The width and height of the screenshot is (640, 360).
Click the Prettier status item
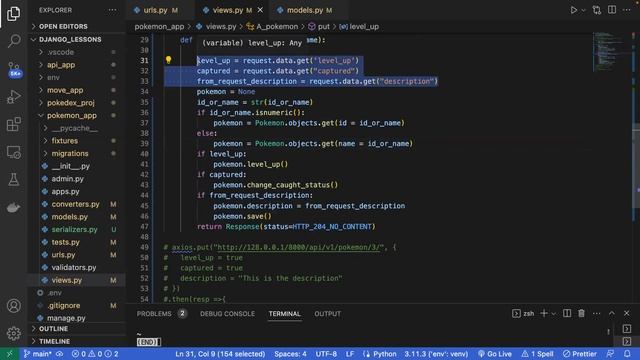point(579,354)
